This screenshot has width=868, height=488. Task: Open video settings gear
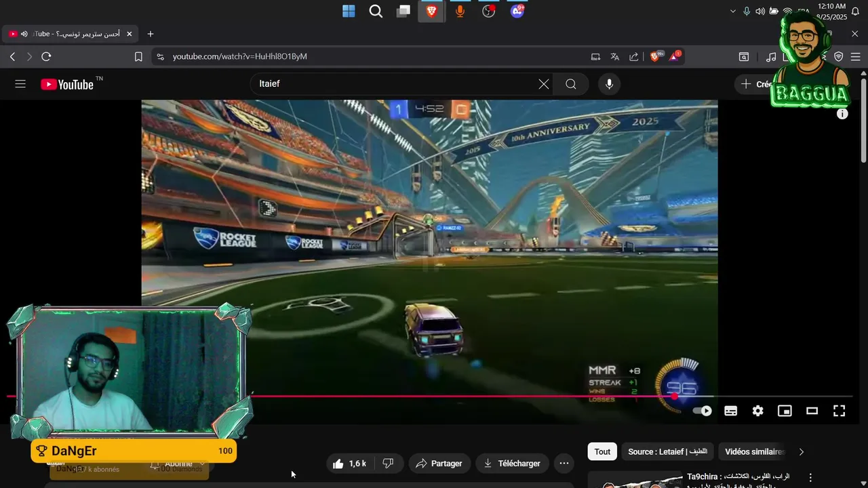[758, 411]
